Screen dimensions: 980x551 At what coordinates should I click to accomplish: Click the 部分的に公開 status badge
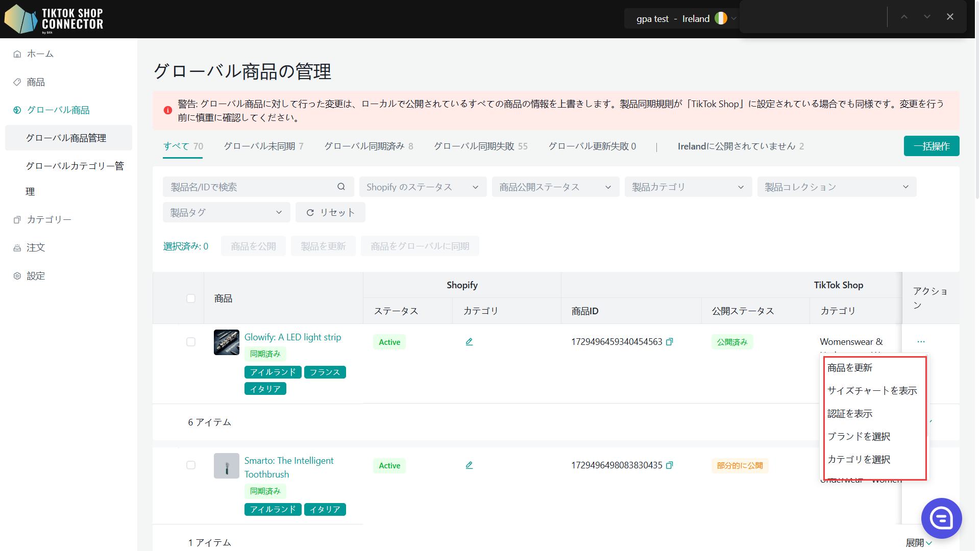coord(740,466)
